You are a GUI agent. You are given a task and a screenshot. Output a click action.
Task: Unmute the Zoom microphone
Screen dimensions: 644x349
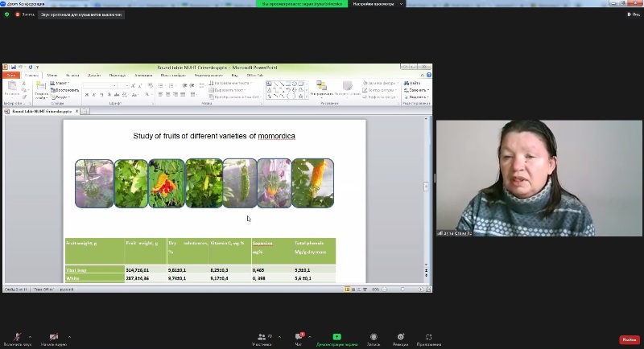pos(16,337)
